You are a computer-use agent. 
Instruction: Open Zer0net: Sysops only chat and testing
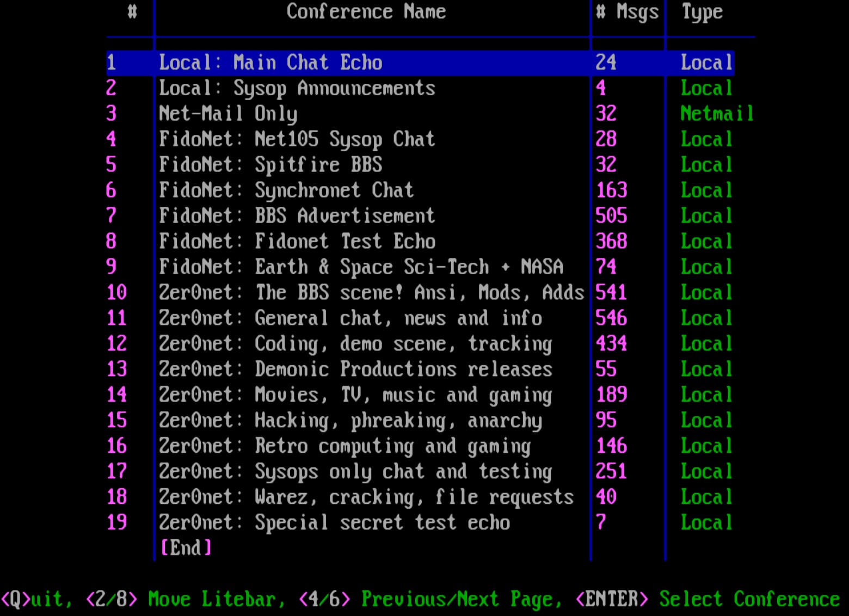[x=355, y=472]
